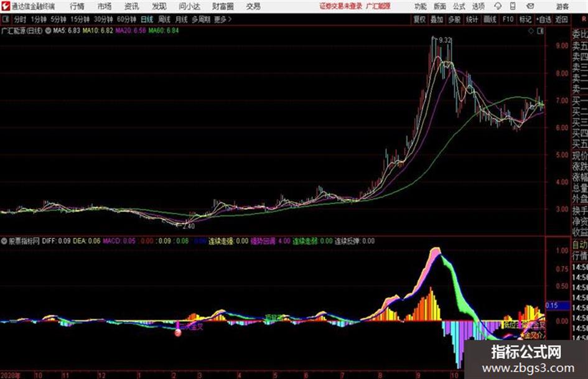This screenshot has height=379, width=588.
Task: Open the 市场 menu
Action: 105,6
